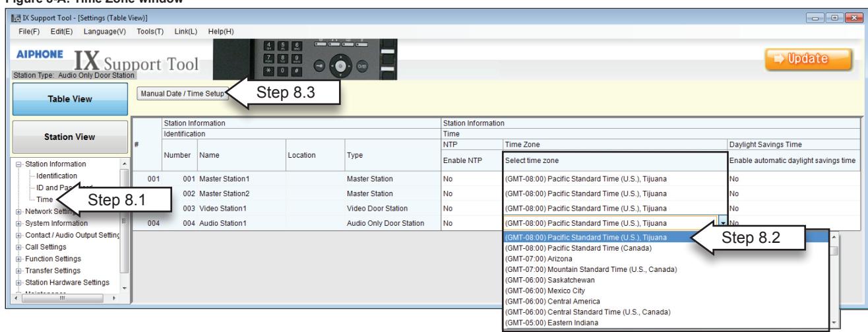The height and width of the screenshot is (332, 868).
Task: Click Enable NTP cell for Video Station1
Action: coord(471,208)
